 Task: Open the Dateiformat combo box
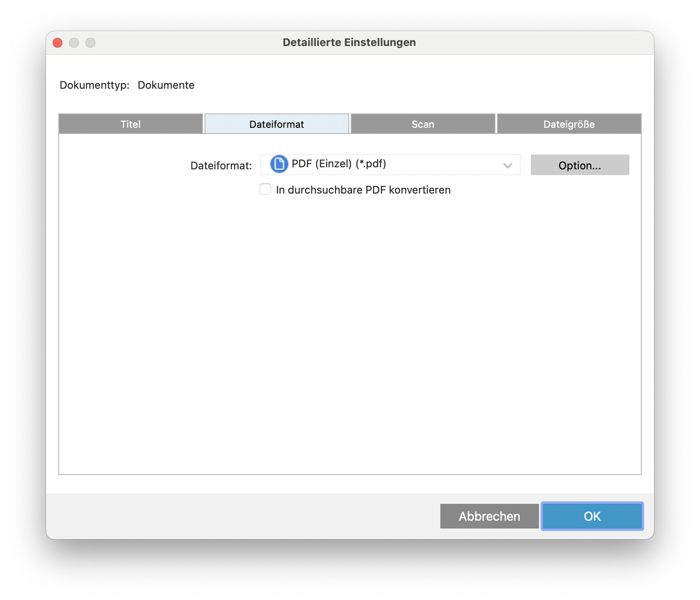tap(389, 165)
